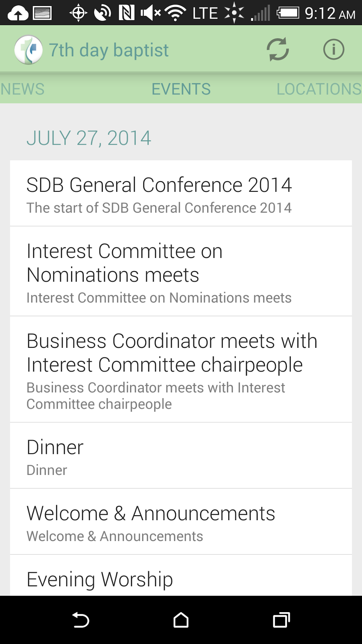This screenshot has width=362, height=644.
Task: Open the Dinner event entry
Action: coord(181,456)
